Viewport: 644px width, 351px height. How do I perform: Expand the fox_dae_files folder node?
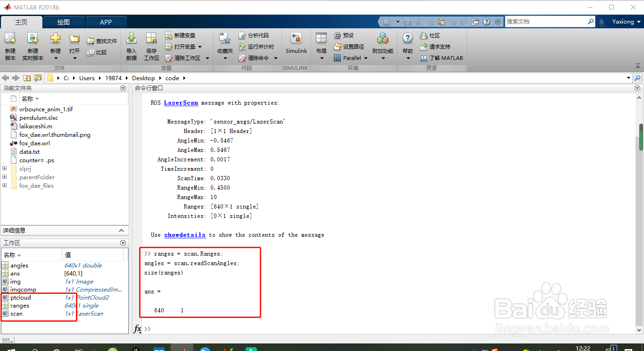(x=5, y=185)
